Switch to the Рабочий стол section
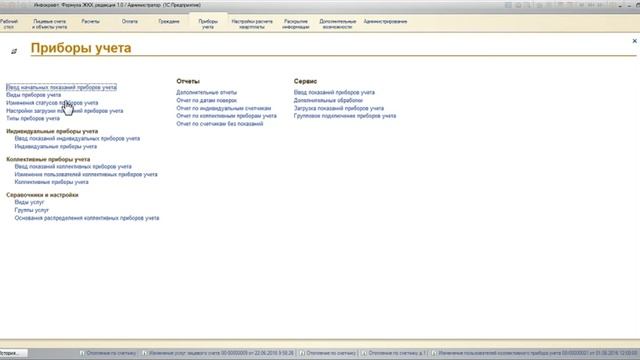Screen dimensions: 640x360 (9, 24)
